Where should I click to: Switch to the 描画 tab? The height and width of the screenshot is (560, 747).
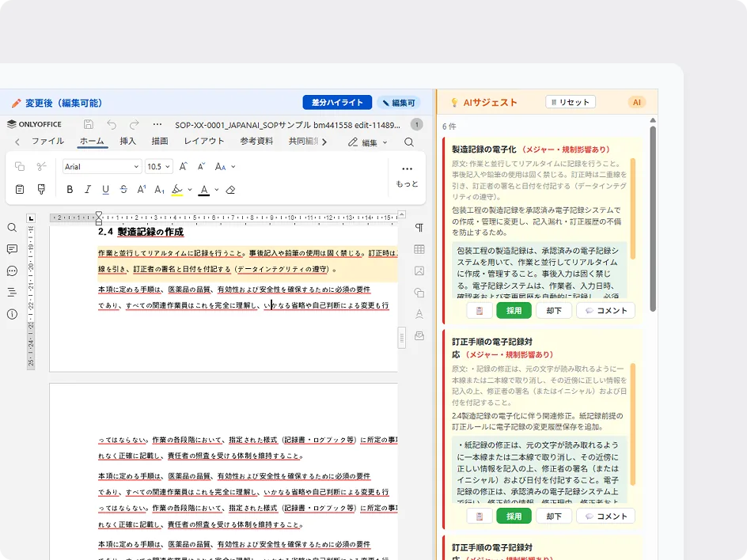pyautogui.click(x=160, y=141)
